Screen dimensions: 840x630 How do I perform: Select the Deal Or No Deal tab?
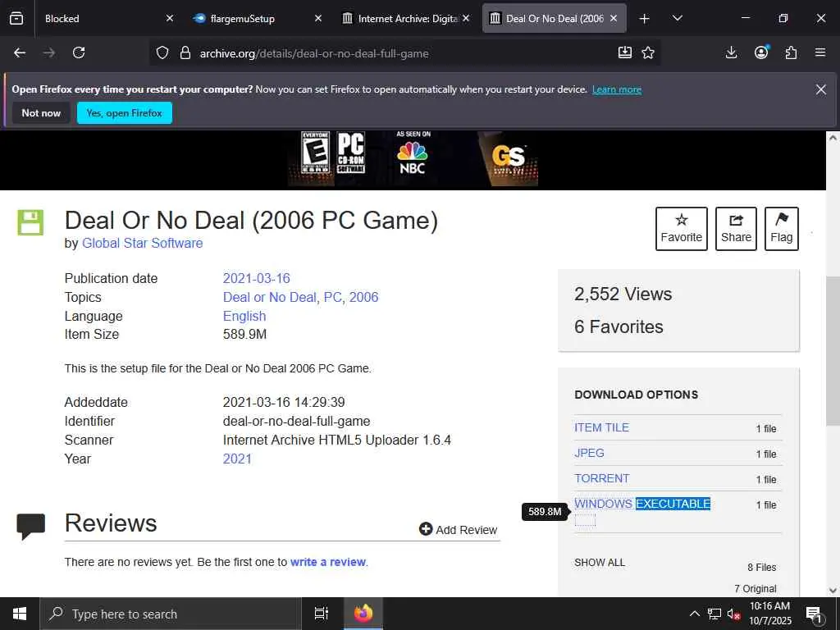point(555,18)
